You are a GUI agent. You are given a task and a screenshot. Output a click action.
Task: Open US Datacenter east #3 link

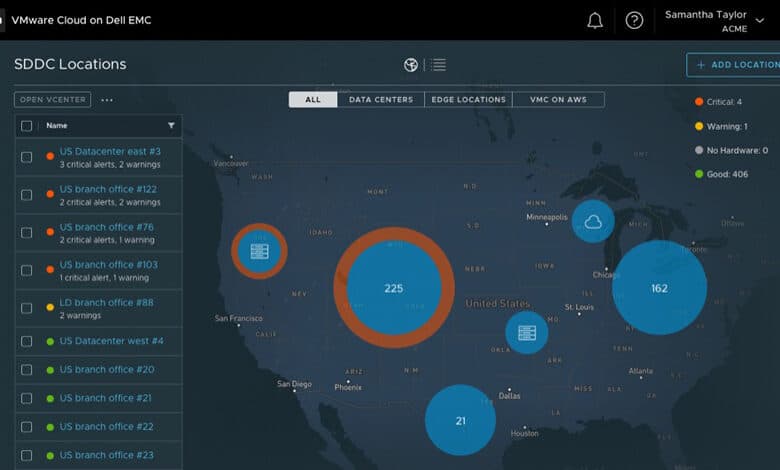(x=110, y=151)
